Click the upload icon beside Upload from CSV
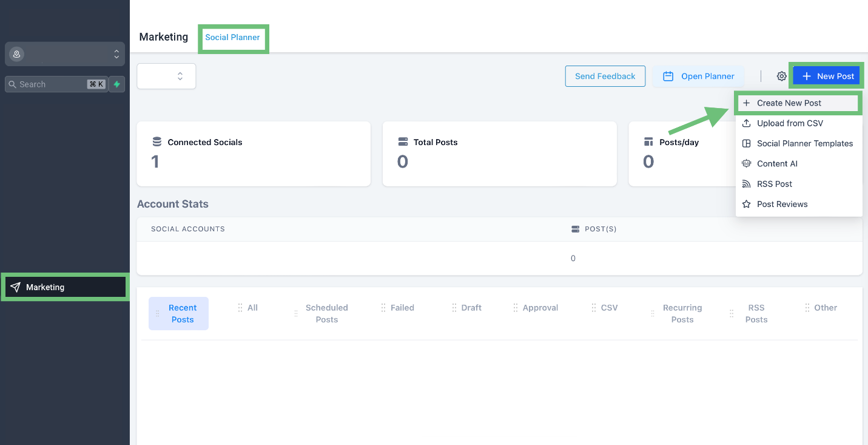 pyautogui.click(x=747, y=123)
